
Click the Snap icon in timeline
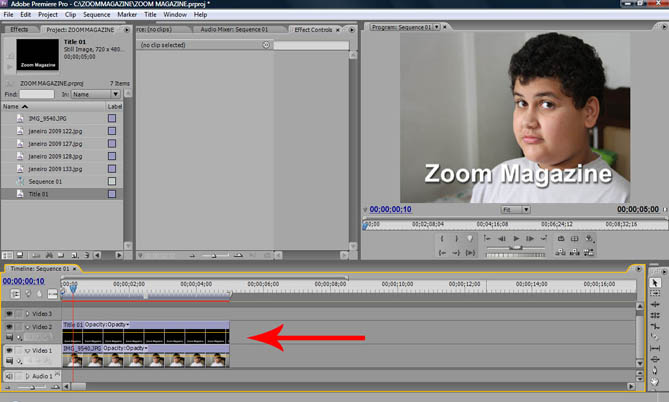click(x=15, y=294)
